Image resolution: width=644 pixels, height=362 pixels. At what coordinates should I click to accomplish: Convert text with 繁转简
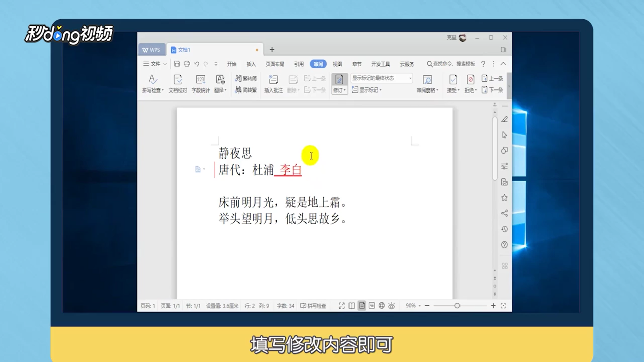tap(246, 78)
